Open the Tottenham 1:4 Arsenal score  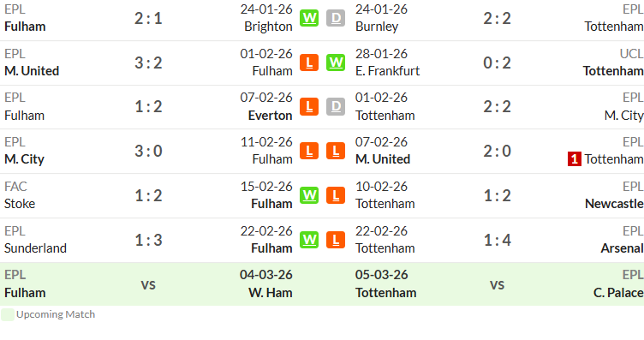coord(497,240)
